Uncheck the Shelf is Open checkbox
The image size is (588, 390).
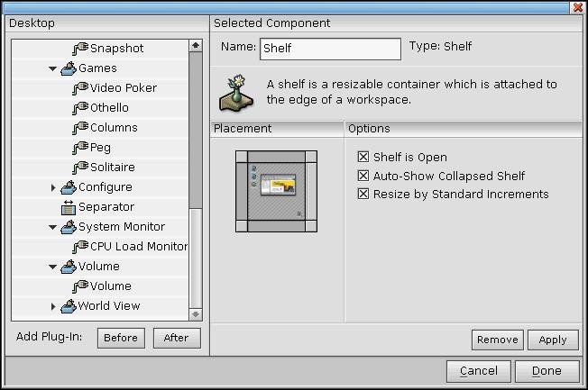[363, 157]
